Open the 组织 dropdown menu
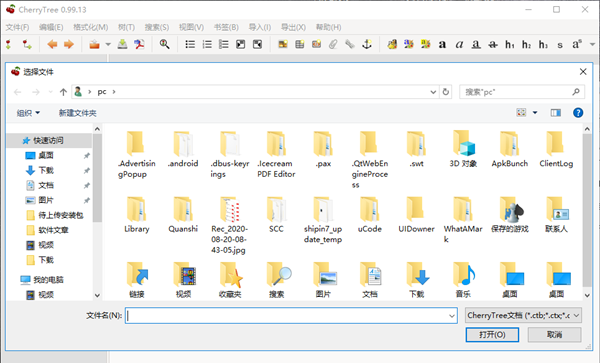The height and width of the screenshot is (363, 600). (28, 113)
